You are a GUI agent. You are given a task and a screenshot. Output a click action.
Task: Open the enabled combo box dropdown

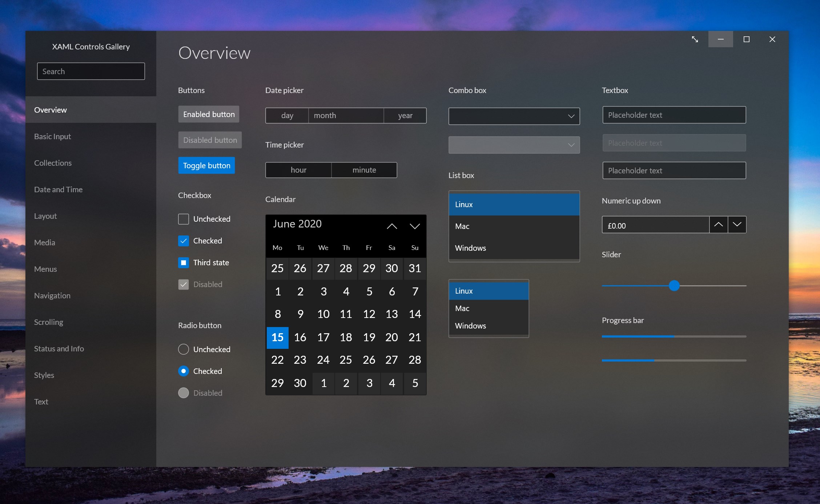(514, 116)
